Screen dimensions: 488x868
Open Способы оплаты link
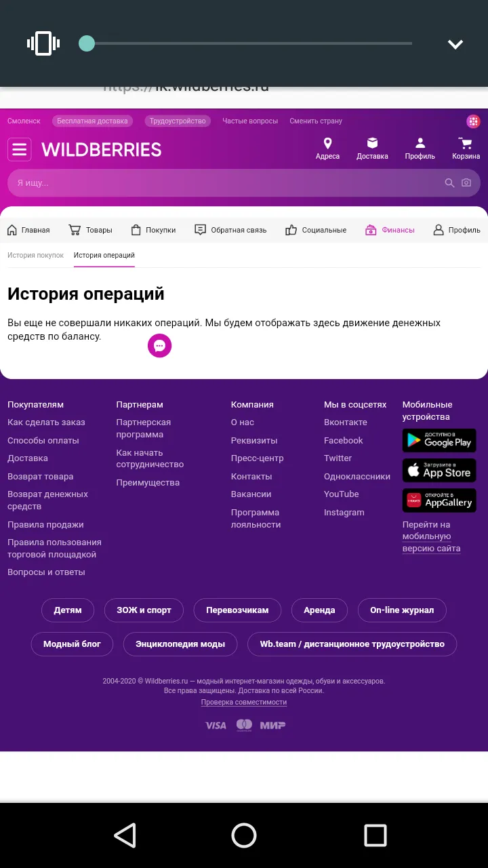[x=43, y=441]
